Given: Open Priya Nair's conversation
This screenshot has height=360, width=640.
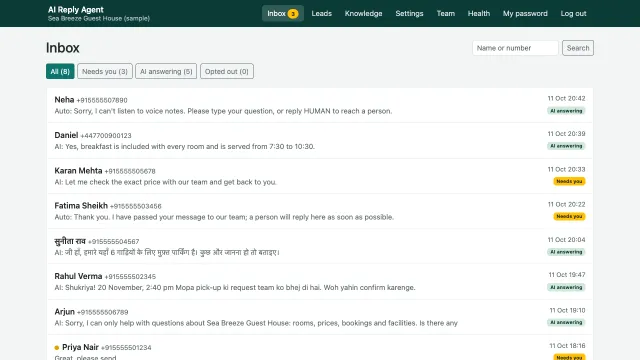Looking at the screenshot, I should click(x=320, y=348).
